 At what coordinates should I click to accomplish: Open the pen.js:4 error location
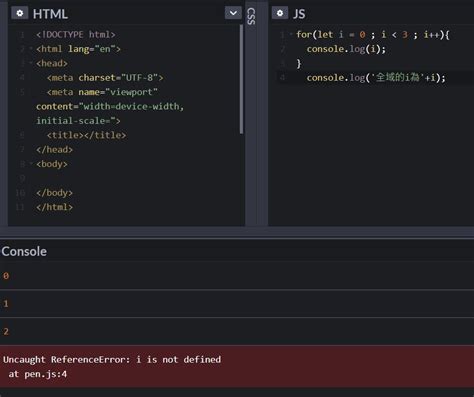38,374
